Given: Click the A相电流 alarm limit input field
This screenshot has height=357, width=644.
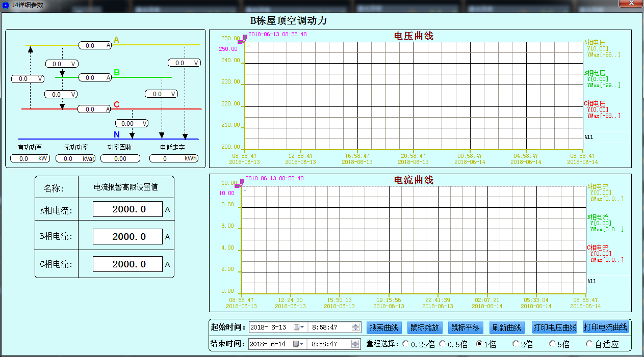Looking at the screenshot, I should coord(127,209).
